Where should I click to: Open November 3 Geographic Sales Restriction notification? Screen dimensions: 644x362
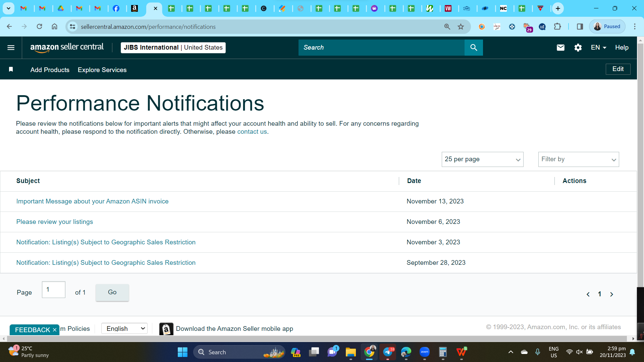(106, 242)
